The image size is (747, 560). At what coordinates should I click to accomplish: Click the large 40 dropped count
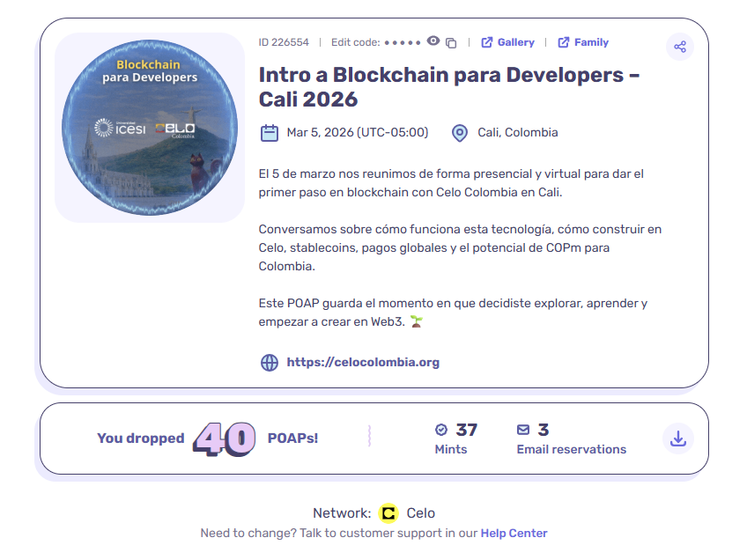pyautogui.click(x=224, y=438)
